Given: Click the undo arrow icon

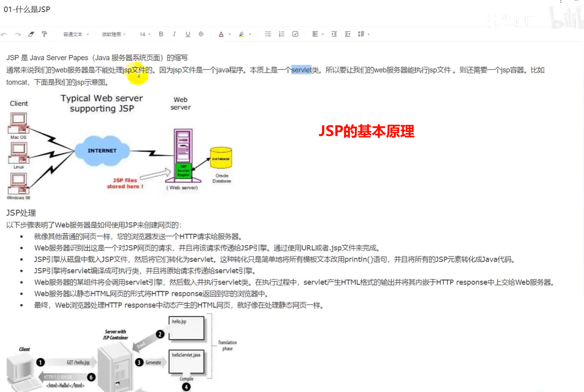Looking at the screenshot, I should 4,34.
